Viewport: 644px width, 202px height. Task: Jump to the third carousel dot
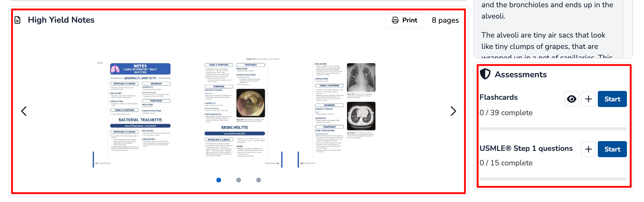[258, 180]
